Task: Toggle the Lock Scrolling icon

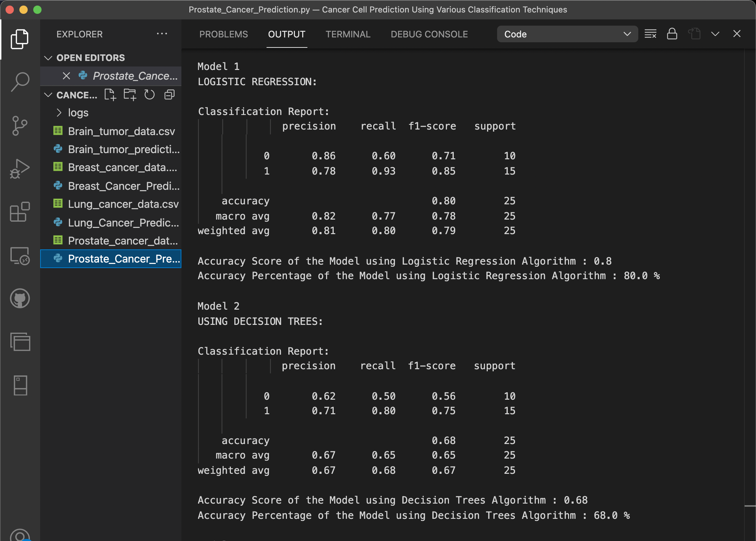Action: pyautogui.click(x=672, y=34)
